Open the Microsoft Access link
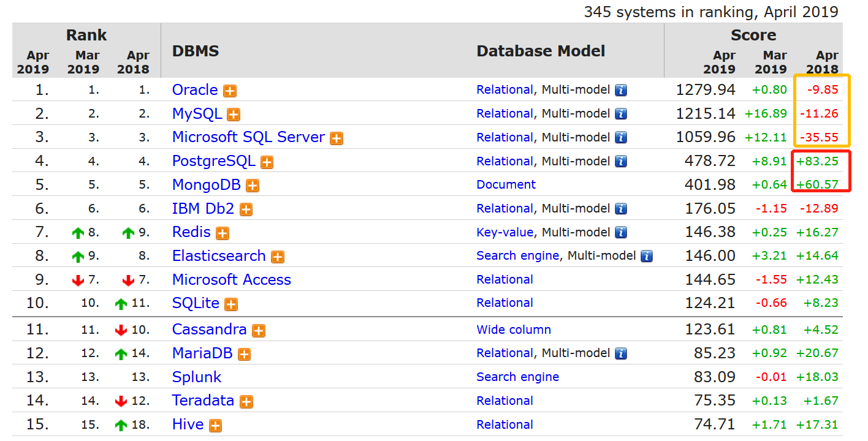868x441 pixels. pos(232,280)
